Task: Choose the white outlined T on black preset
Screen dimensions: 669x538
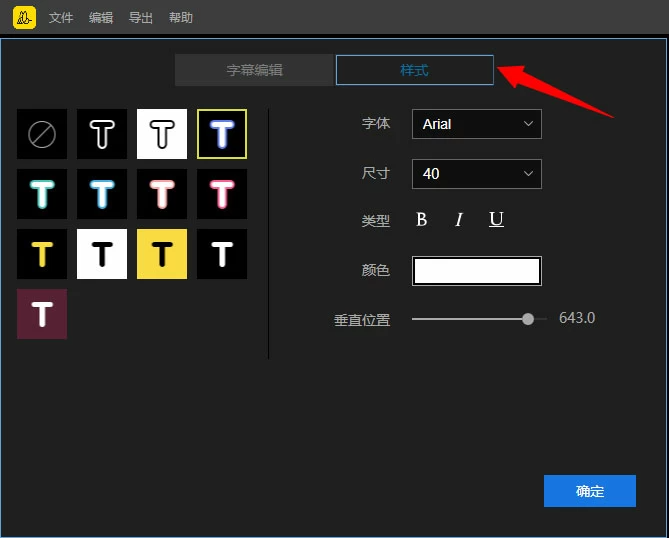Action: coord(102,134)
